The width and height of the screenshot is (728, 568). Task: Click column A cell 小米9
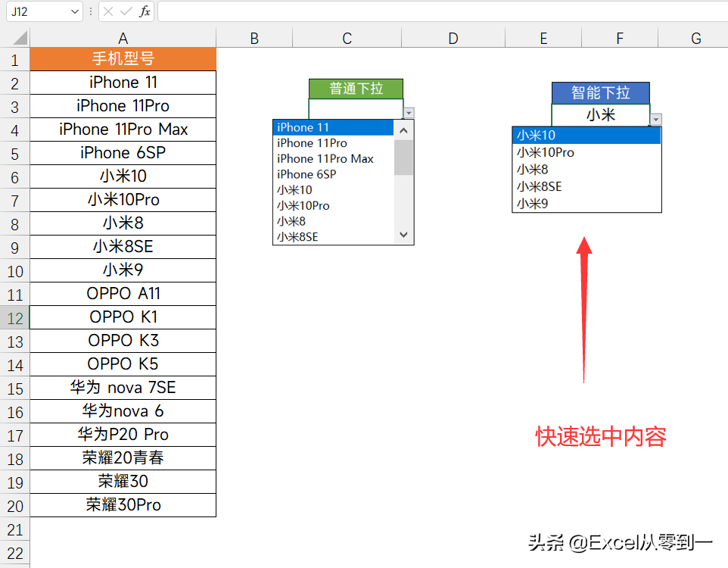123,270
